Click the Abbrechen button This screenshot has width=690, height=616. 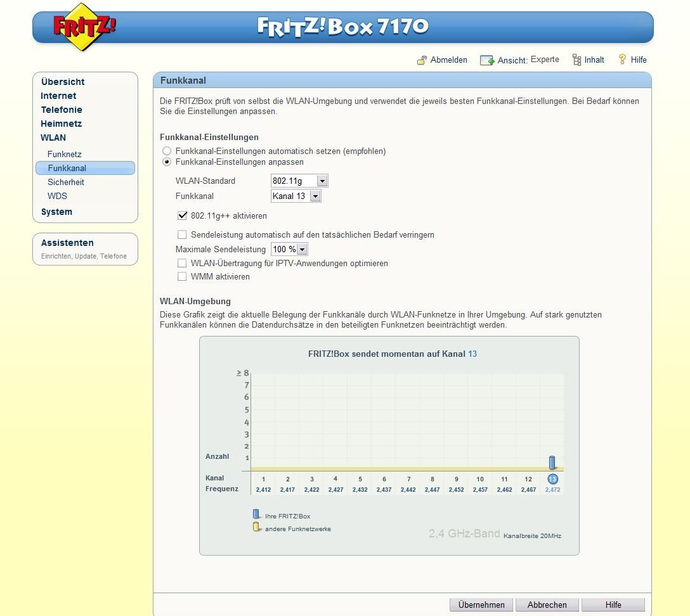tap(547, 605)
